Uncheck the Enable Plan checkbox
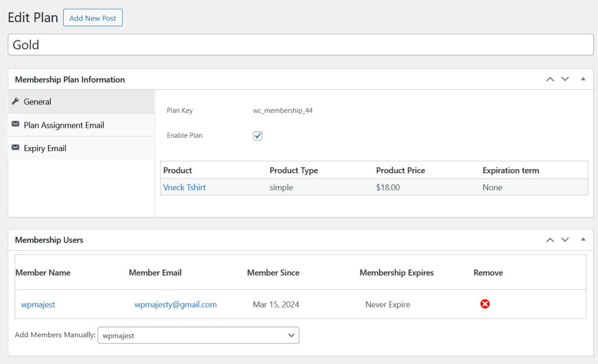 coord(258,135)
